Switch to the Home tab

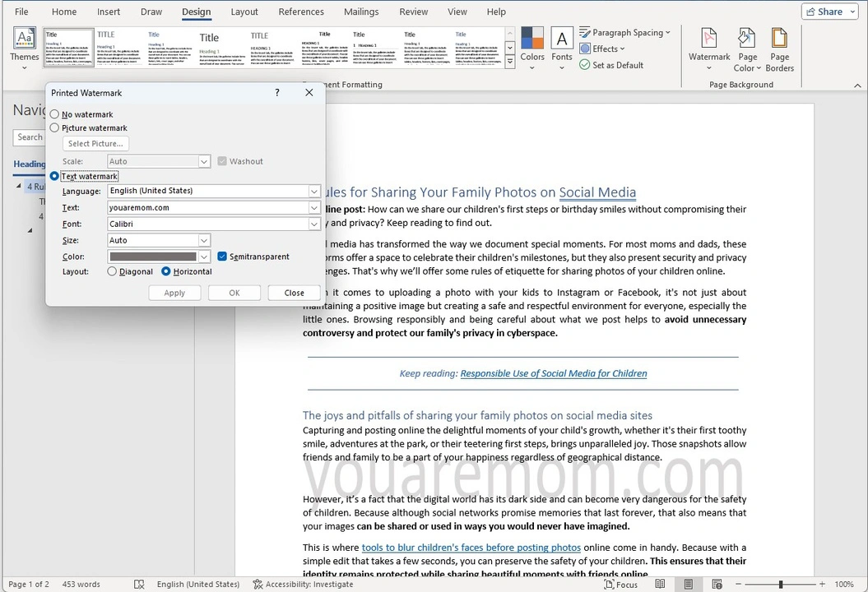64,12
